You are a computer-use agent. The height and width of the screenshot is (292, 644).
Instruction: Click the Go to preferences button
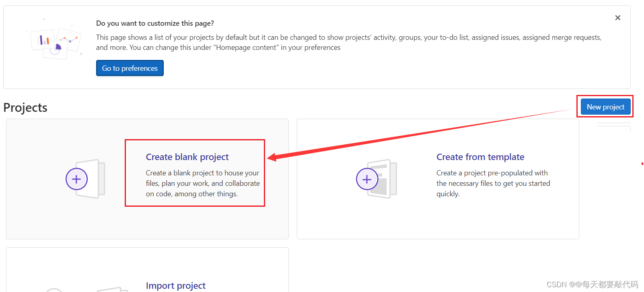tap(130, 68)
